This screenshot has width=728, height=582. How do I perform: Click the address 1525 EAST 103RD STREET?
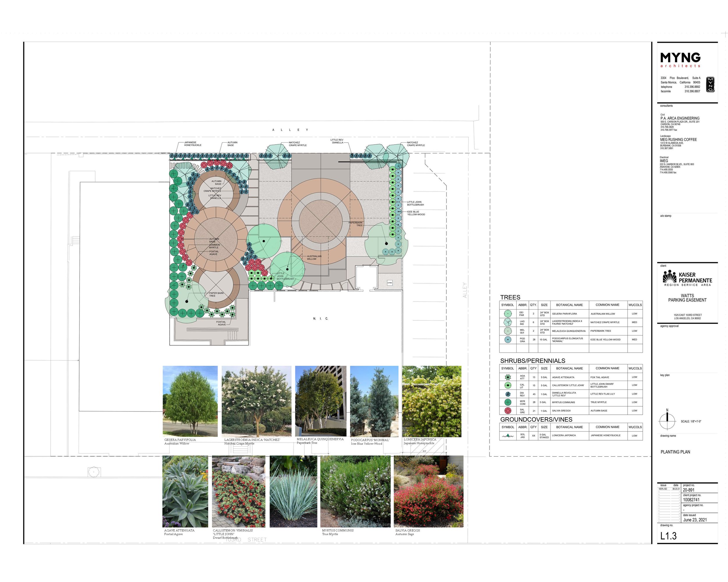click(x=688, y=315)
